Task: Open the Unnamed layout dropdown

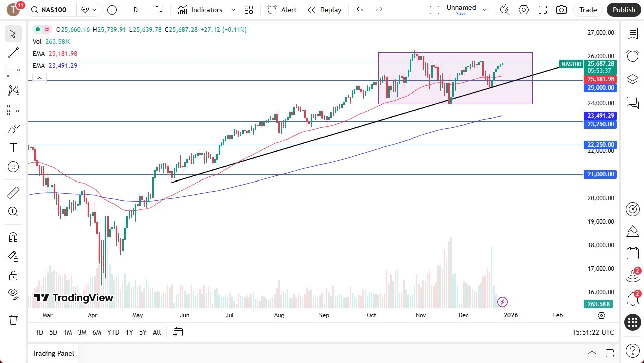Action: pyautogui.click(x=484, y=10)
